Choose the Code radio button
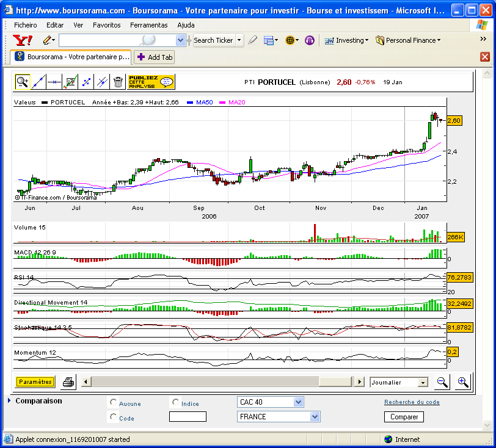The height and width of the screenshot is (448, 496). [113, 417]
